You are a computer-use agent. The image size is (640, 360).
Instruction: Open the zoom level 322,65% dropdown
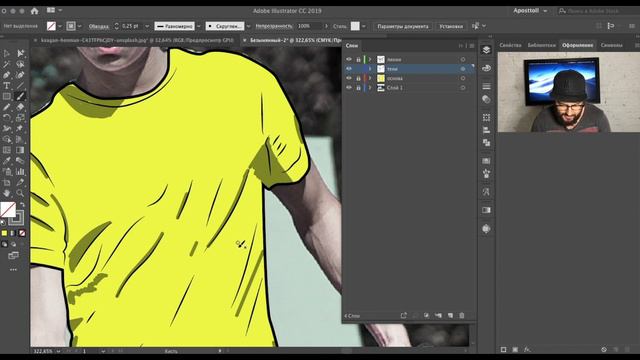click(59, 351)
